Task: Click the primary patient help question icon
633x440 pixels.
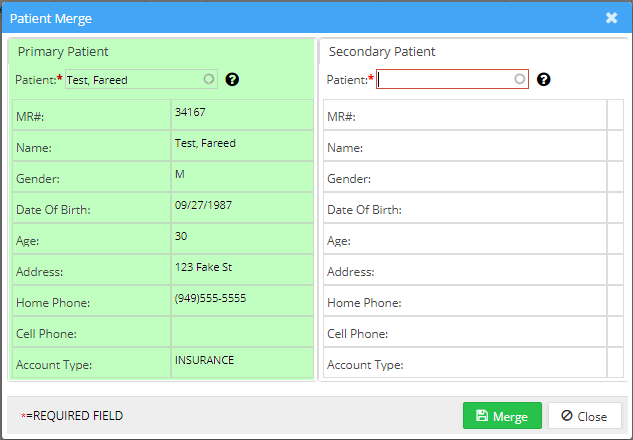Action: click(233, 80)
